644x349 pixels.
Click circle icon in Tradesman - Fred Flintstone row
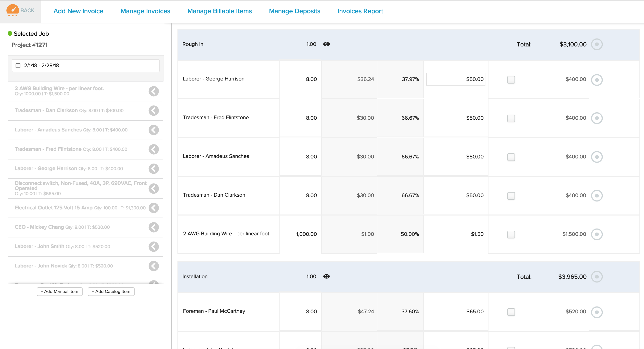[x=597, y=118]
